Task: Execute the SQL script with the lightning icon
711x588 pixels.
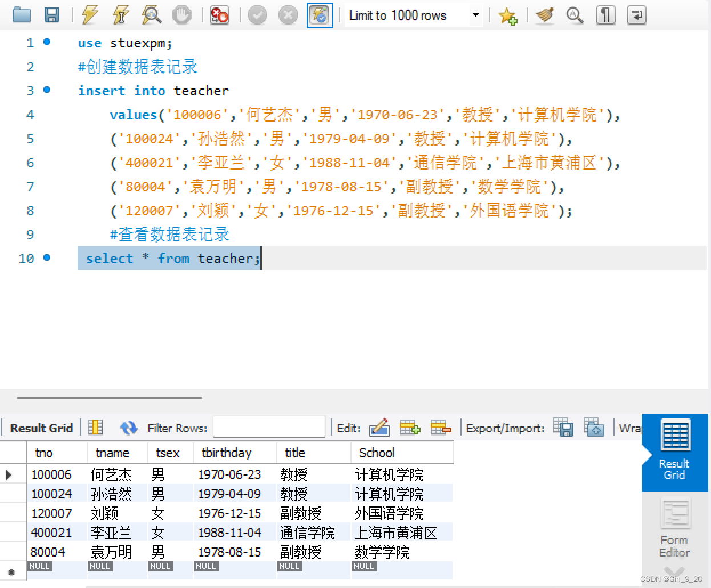Action: pyautogui.click(x=90, y=15)
